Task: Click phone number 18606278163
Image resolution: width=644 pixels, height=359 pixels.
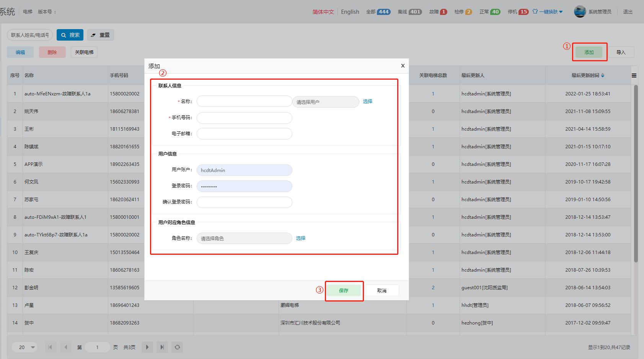Action: (125, 270)
